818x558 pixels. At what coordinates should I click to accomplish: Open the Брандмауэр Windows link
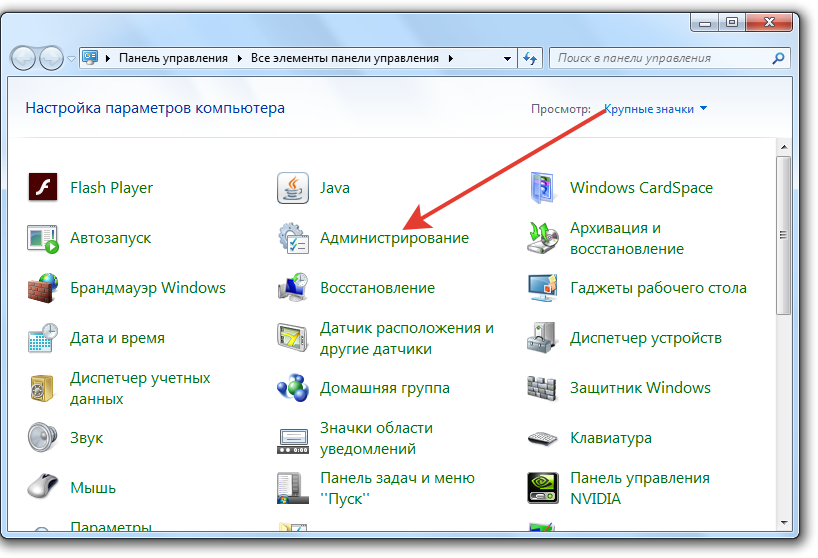pos(148,288)
